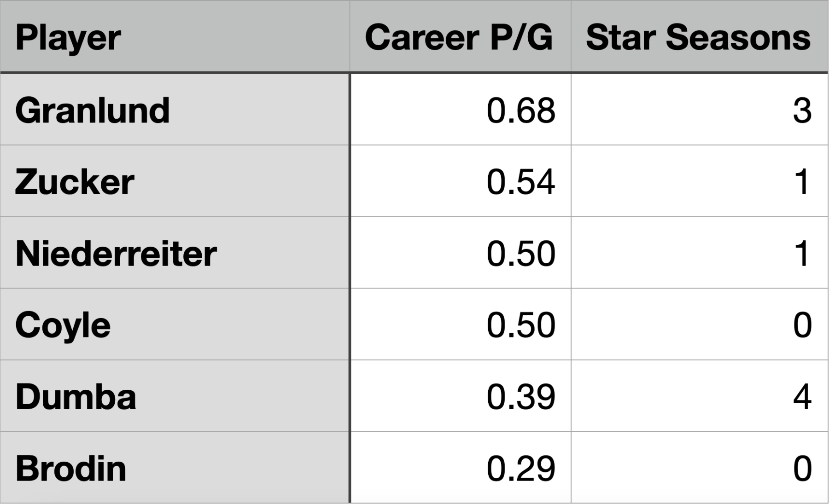Click the Player column header
The image size is (829, 504).
68,38
